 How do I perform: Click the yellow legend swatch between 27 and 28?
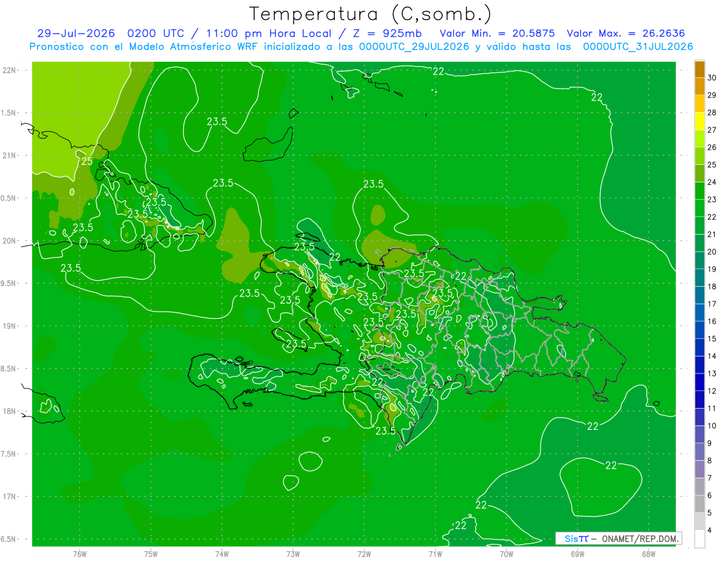coord(699,121)
